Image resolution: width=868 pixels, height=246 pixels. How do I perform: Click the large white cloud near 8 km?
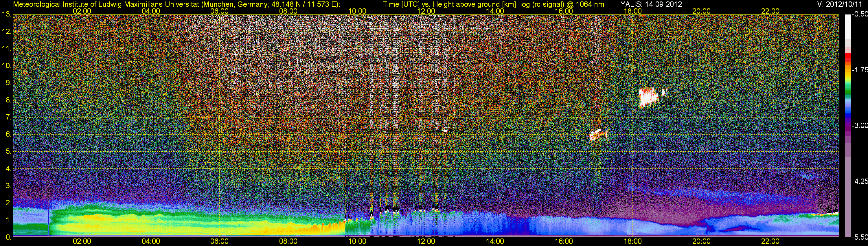(x=649, y=98)
